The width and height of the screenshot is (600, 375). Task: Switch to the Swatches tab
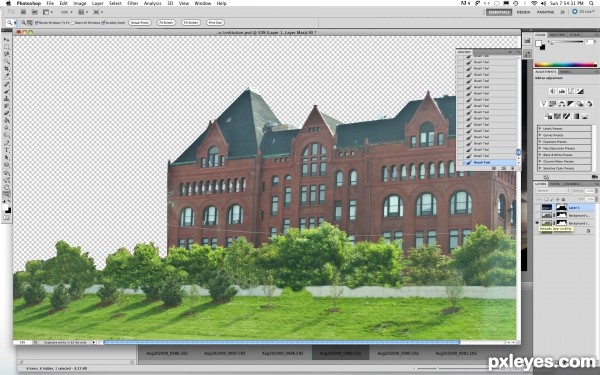coord(557,35)
